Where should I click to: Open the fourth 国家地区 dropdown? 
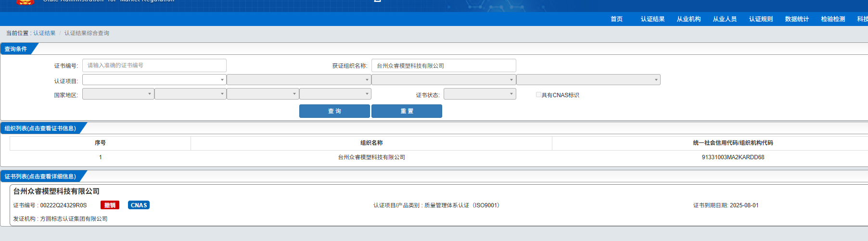coord(335,94)
